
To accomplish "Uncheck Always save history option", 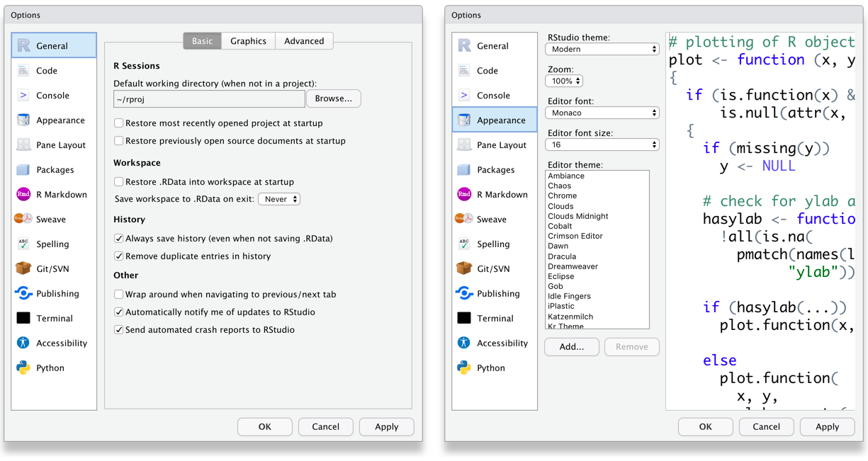I will tap(119, 239).
